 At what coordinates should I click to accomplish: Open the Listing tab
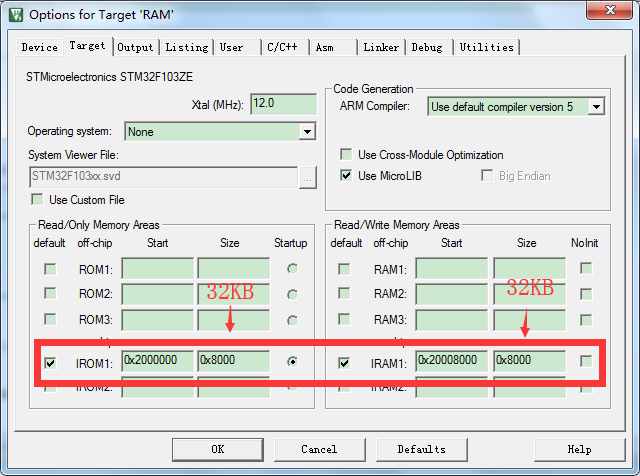pos(187,47)
